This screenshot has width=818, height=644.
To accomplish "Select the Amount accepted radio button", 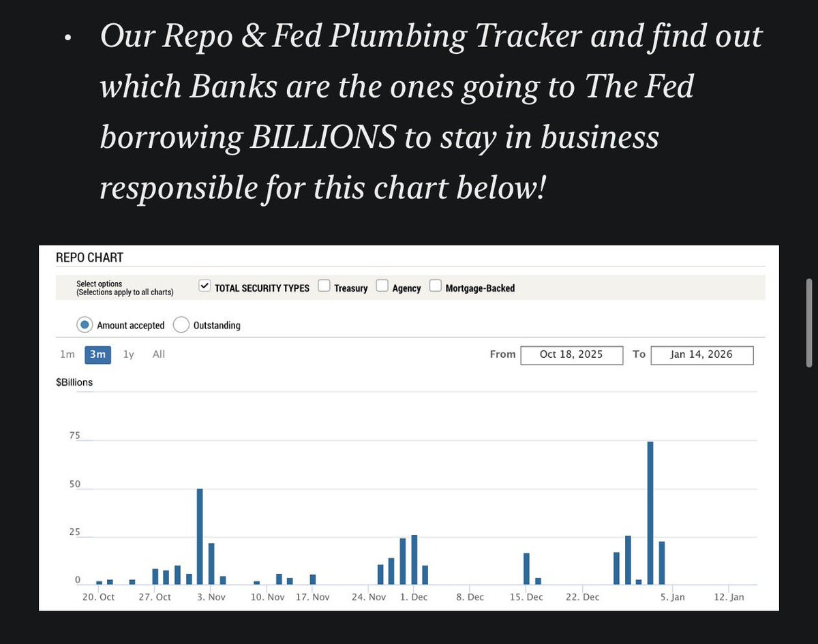I will click(85, 325).
